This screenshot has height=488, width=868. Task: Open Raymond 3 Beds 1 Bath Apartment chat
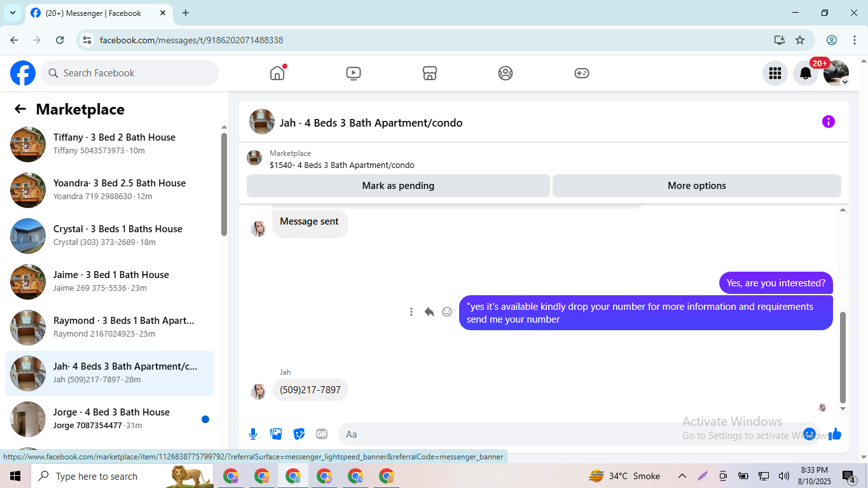click(x=109, y=328)
